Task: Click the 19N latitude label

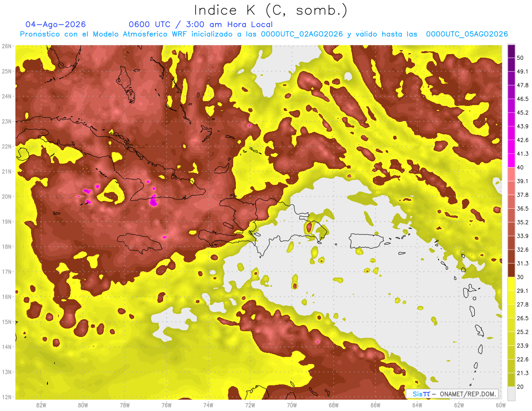Action: point(7,221)
